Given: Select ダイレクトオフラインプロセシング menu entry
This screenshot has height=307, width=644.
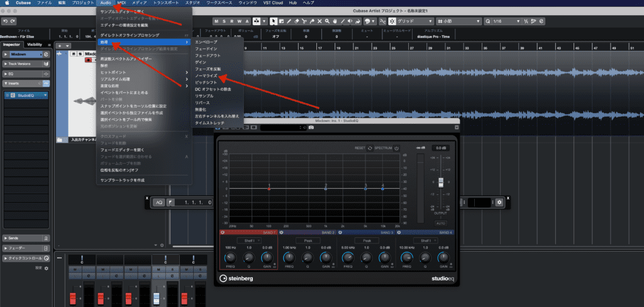Looking at the screenshot, I should pyautogui.click(x=130, y=35).
